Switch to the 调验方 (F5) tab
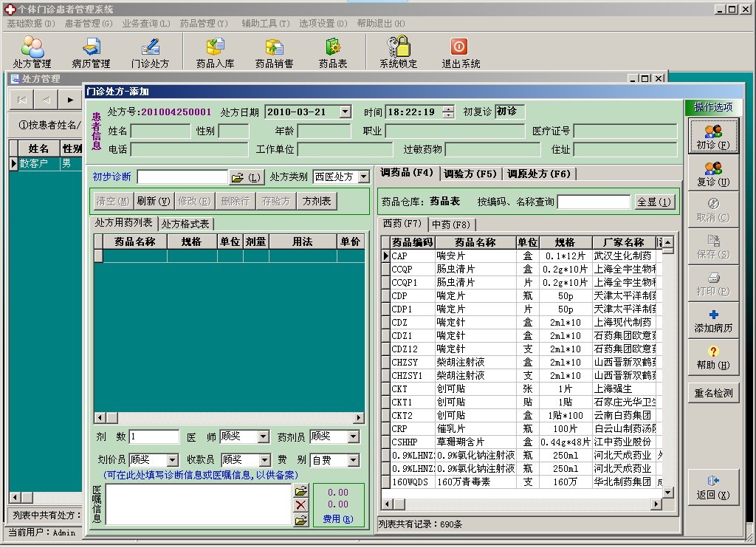The width and height of the screenshot is (756, 548). click(470, 174)
